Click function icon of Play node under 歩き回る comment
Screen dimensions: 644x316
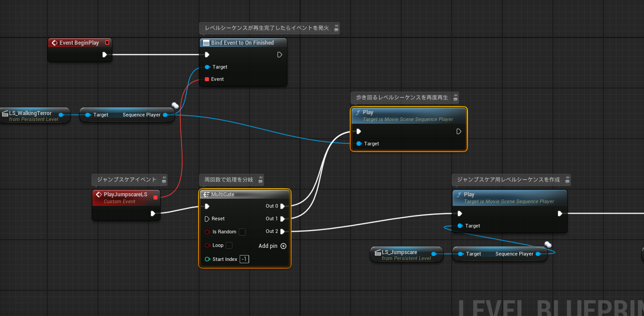357,112
